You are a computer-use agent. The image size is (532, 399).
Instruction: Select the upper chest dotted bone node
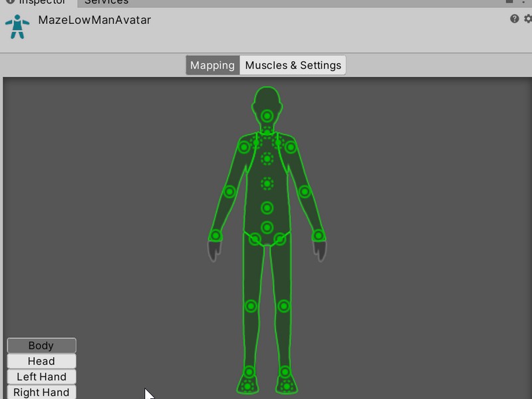[267, 158]
